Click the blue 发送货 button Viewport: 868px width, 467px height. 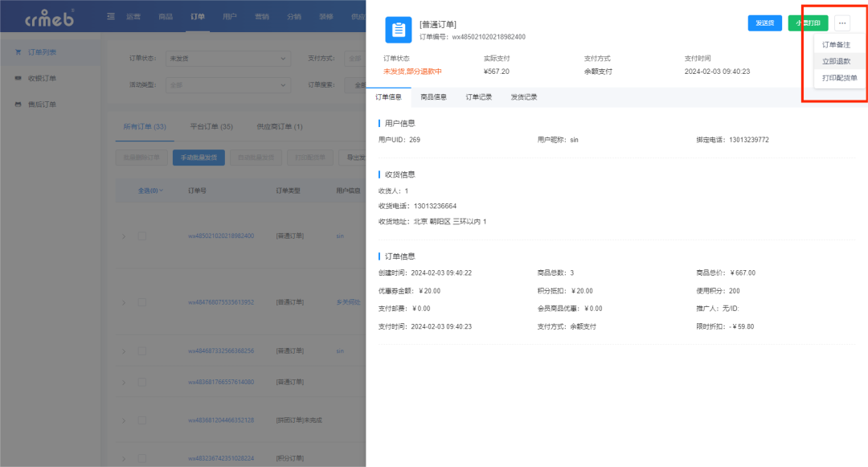pos(764,23)
